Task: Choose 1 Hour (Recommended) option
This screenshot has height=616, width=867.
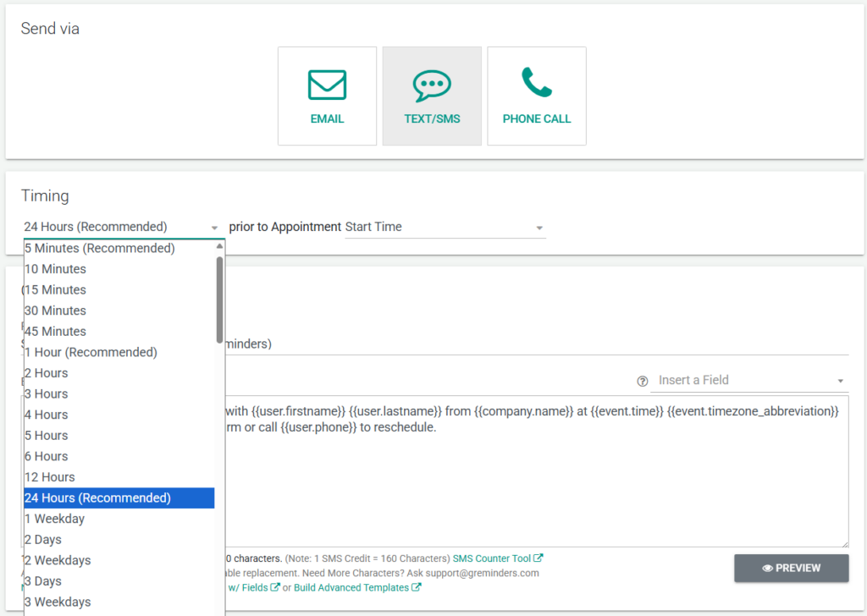Action: click(x=91, y=352)
